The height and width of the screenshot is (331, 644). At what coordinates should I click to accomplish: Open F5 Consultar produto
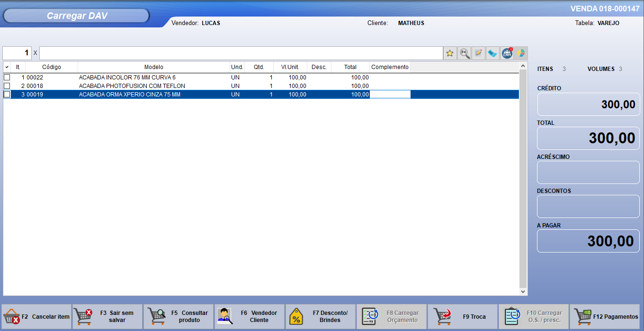(x=179, y=316)
